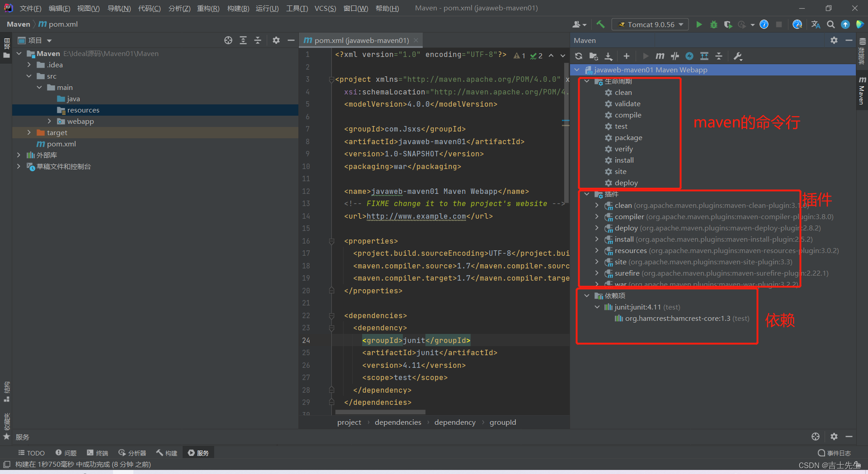Click the editor horizontal scrollbar
Image resolution: width=868 pixels, height=474 pixels.
click(380, 412)
